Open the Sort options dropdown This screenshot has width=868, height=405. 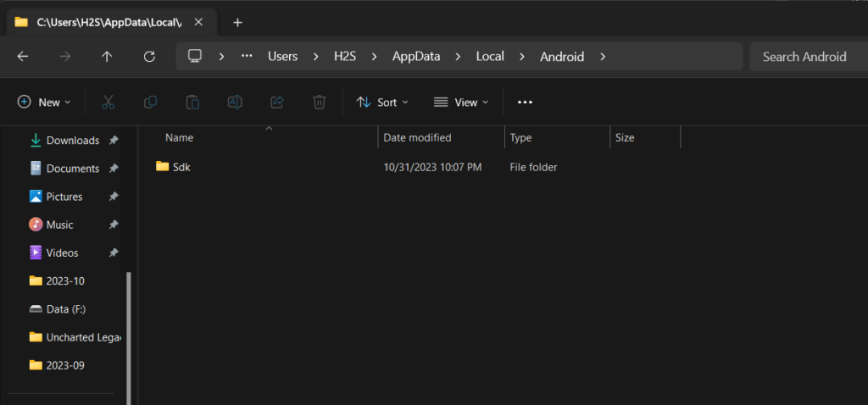click(382, 102)
